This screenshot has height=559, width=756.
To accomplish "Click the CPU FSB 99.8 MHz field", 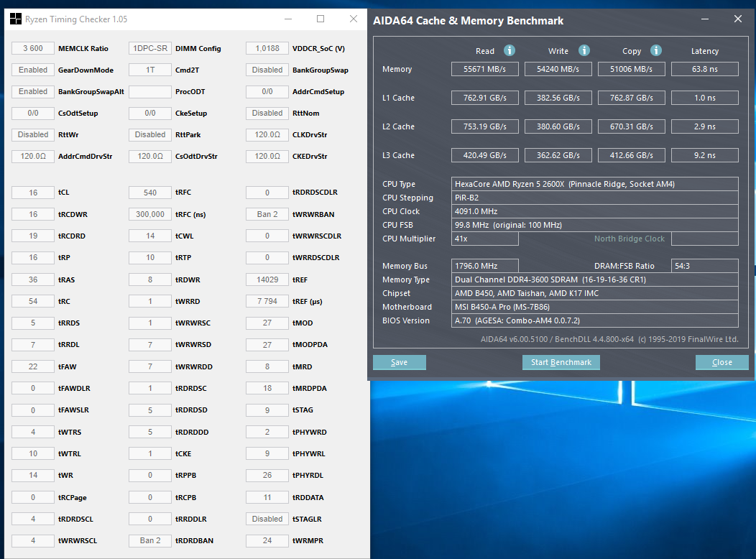I will [x=594, y=225].
